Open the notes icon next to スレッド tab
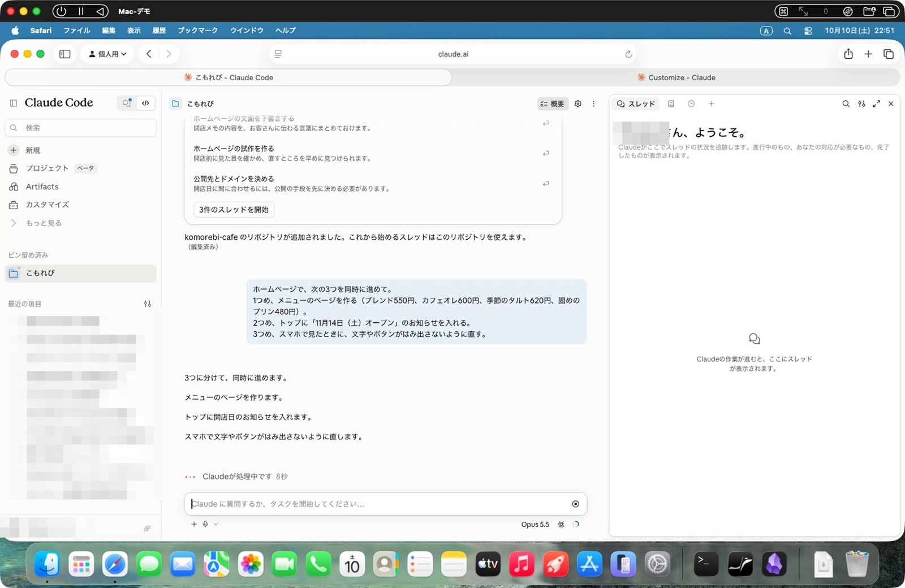Screen dimensions: 905x588 pyautogui.click(x=671, y=103)
